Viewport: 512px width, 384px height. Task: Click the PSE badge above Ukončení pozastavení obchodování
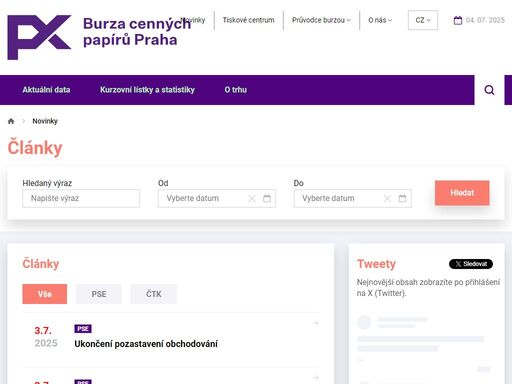[83, 329]
